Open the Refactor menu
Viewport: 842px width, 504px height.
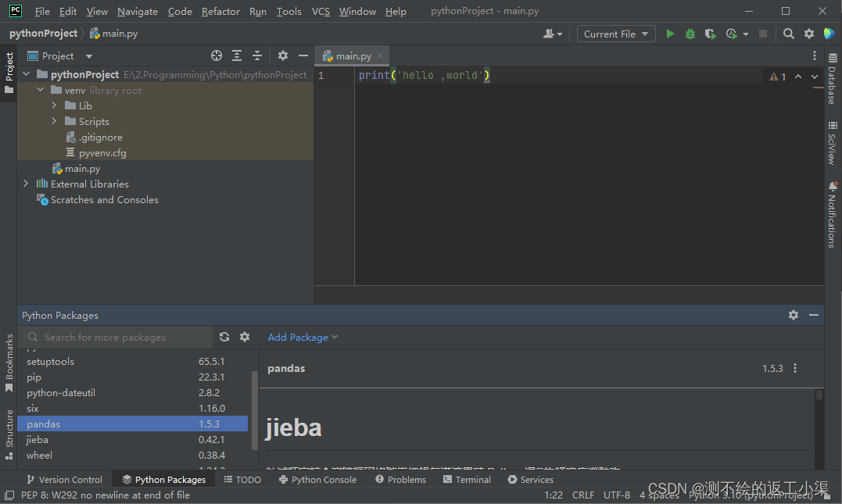[220, 11]
